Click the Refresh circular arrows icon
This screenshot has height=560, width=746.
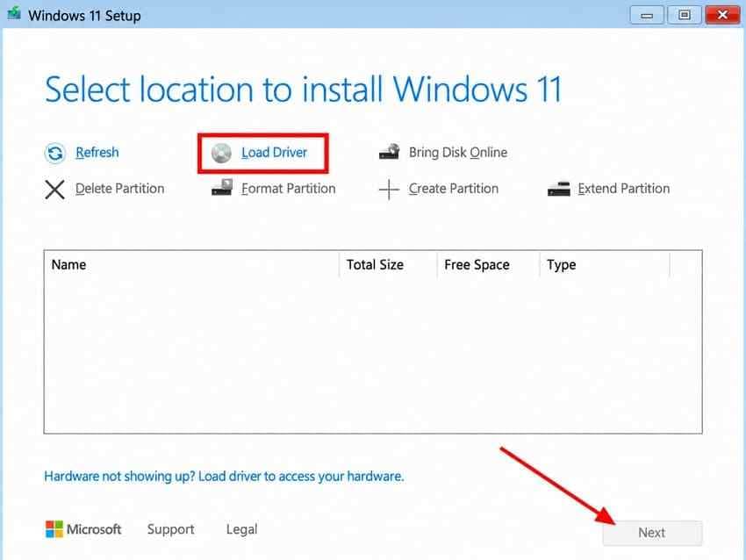tap(54, 154)
